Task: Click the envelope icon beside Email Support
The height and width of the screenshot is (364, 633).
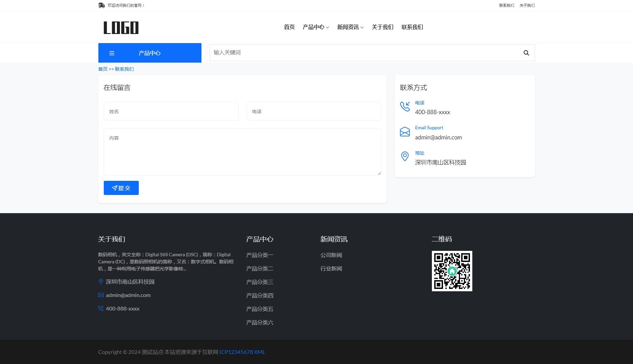Action: [x=405, y=132]
